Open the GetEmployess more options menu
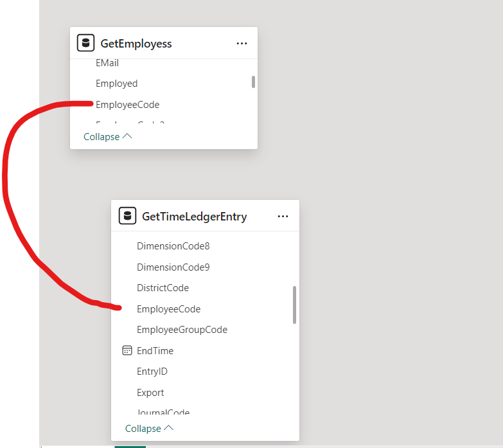 242,43
